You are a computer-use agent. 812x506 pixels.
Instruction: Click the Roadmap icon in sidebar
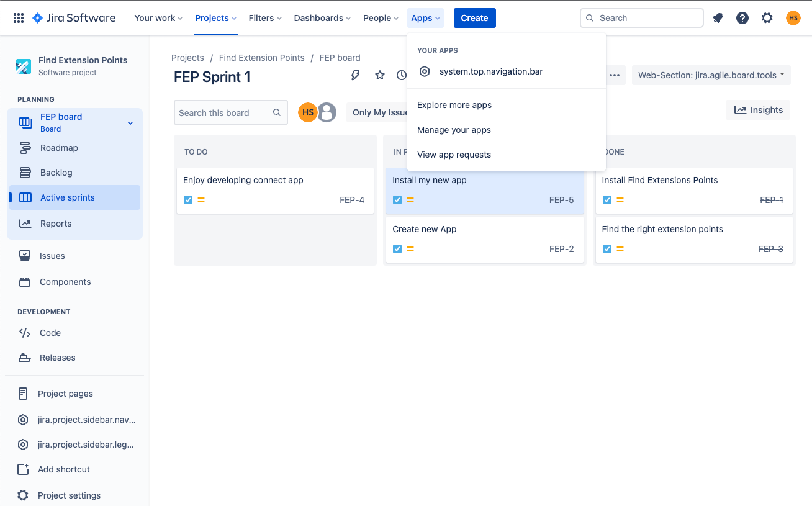tap(25, 148)
